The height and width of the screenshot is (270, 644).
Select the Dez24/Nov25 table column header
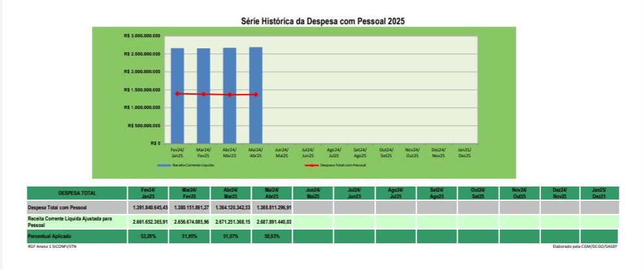click(559, 193)
